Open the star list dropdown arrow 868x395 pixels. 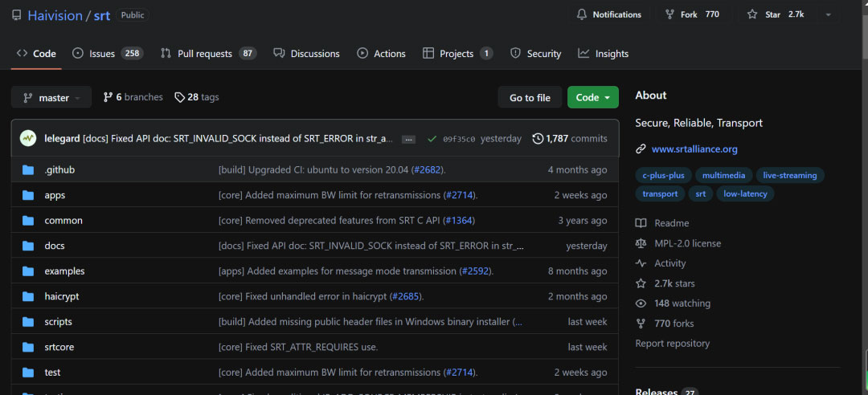[828, 14]
